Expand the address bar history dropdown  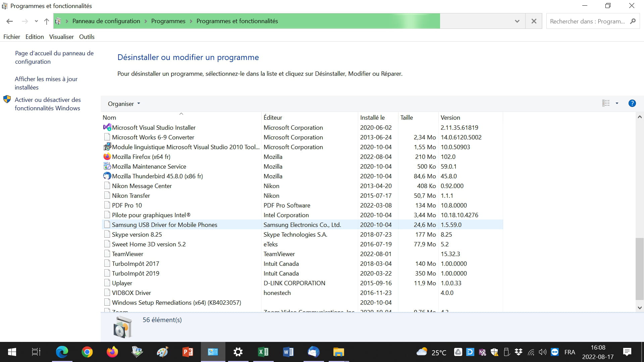517,21
